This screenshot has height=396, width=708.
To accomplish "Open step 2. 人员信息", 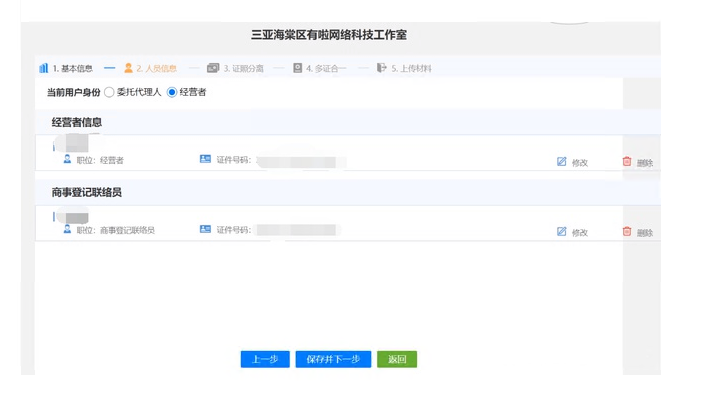I will coord(156,68).
